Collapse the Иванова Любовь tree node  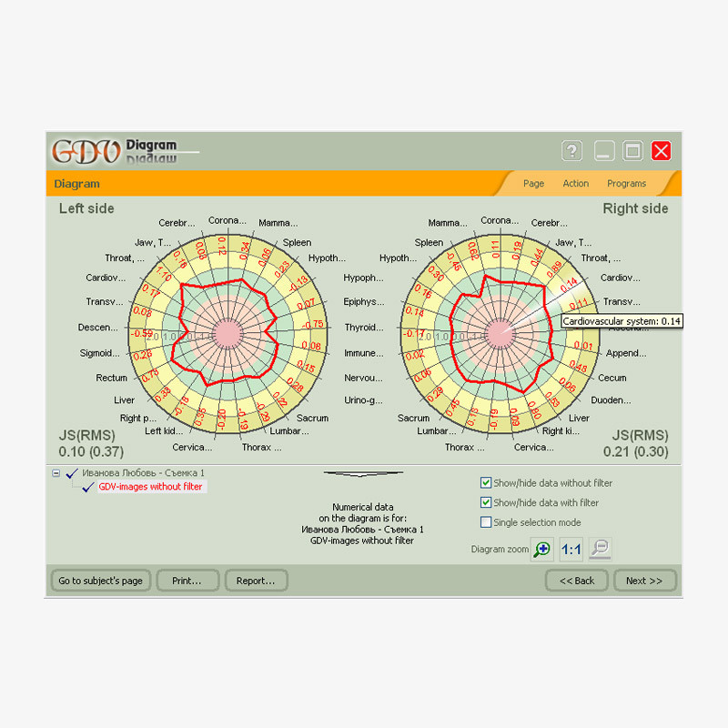[56, 473]
